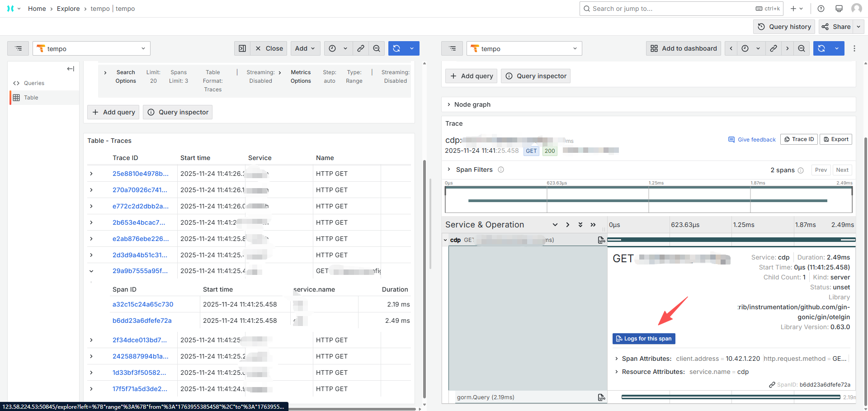Open trace link 25e8810e4978b

[140, 174]
